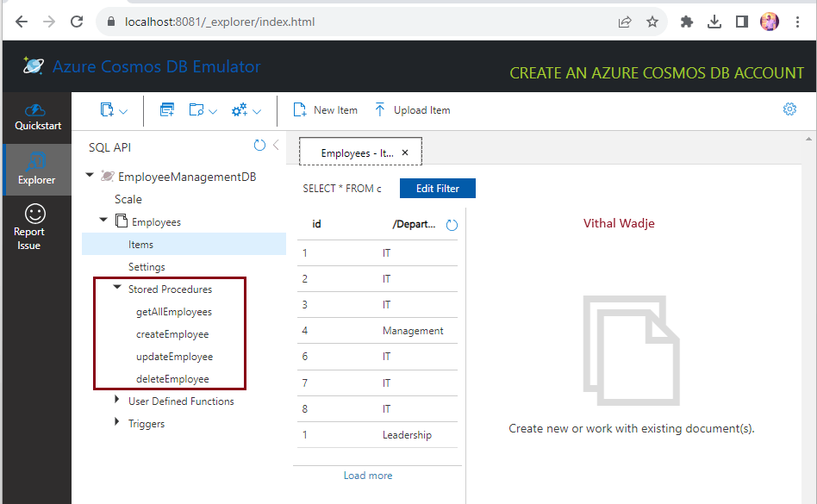The image size is (817, 504).
Task: Click the New Container toolbar icon
Action: 106,110
